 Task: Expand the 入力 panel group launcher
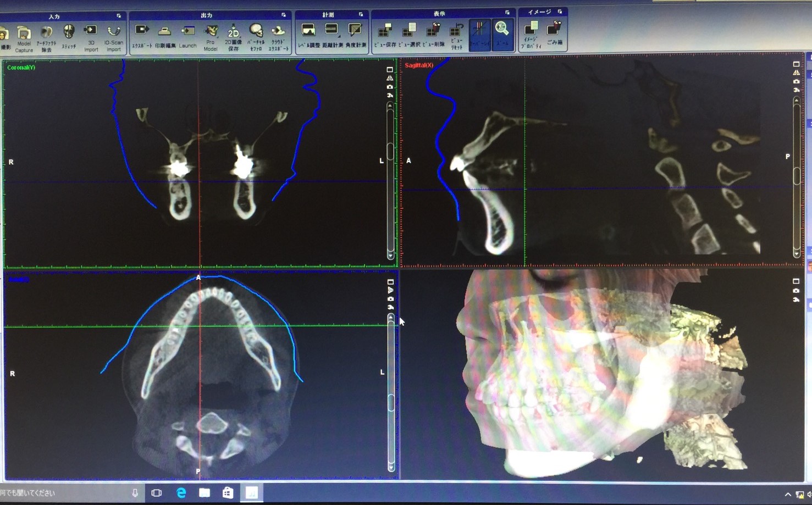point(119,16)
